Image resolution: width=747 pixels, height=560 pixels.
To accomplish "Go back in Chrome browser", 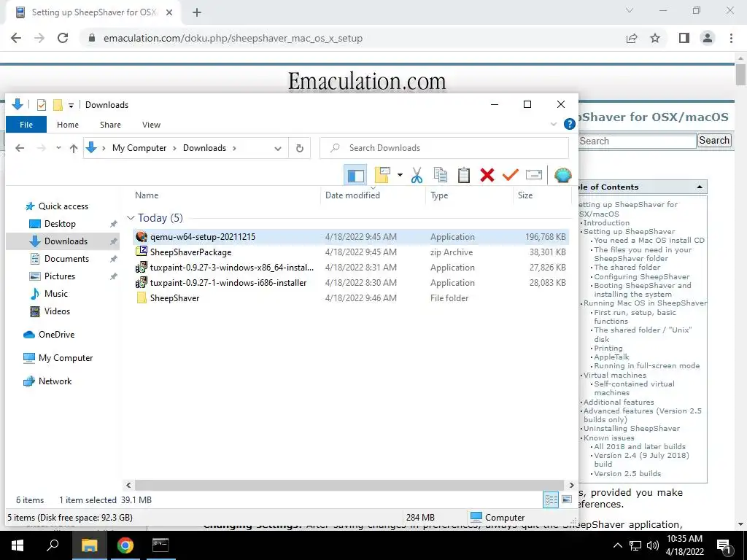I will click(16, 38).
